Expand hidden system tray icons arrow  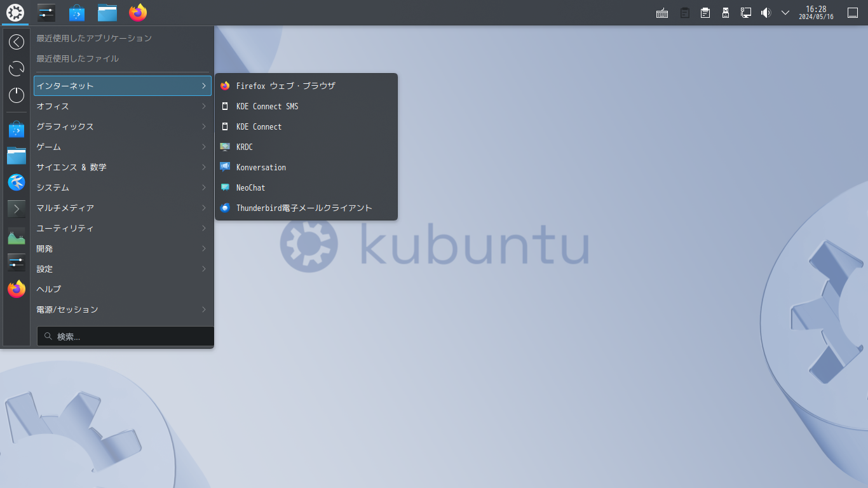coord(785,13)
